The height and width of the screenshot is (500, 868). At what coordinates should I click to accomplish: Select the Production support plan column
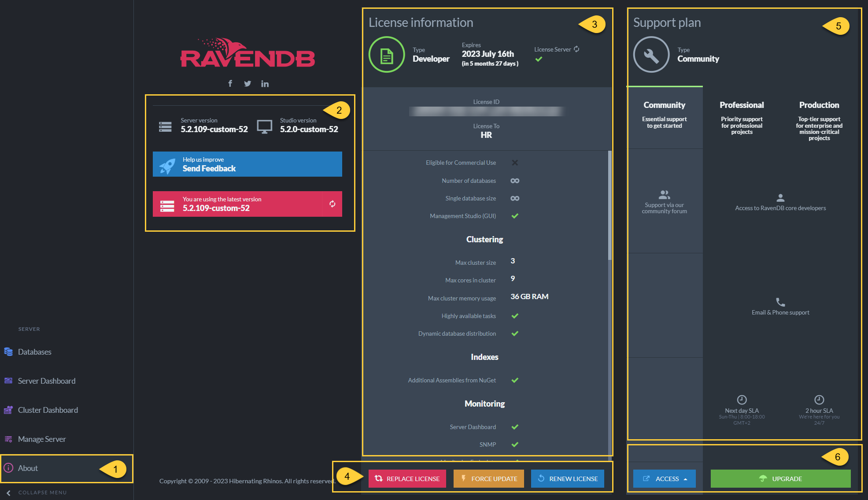(x=819, y=118)
